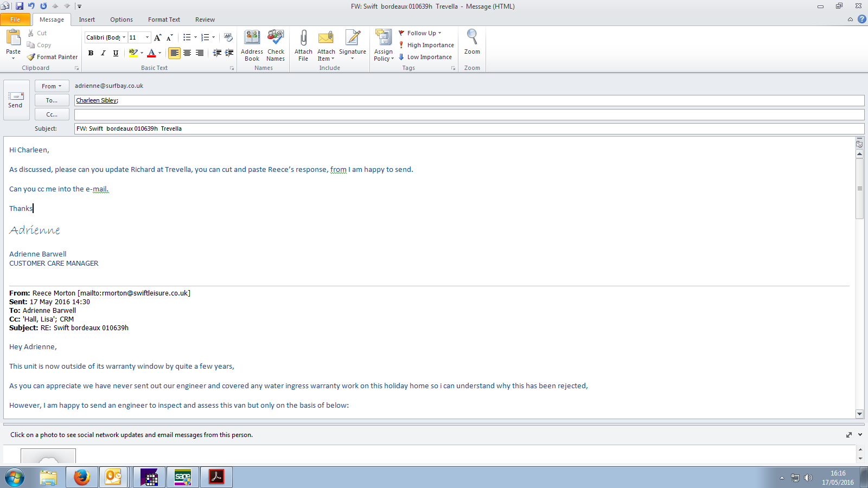Open Sage from the taskbar
This screenshot has width=868, height=488.
tap(183, 477)
